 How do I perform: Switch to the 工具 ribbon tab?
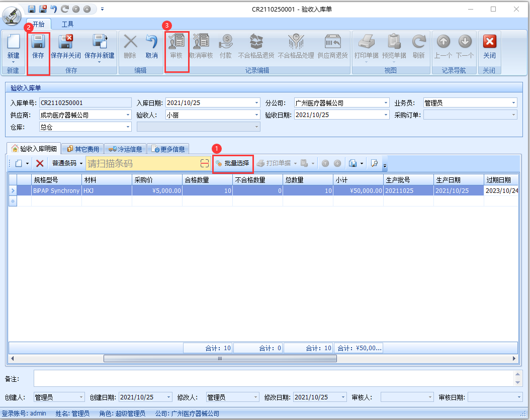pos(67,24)
